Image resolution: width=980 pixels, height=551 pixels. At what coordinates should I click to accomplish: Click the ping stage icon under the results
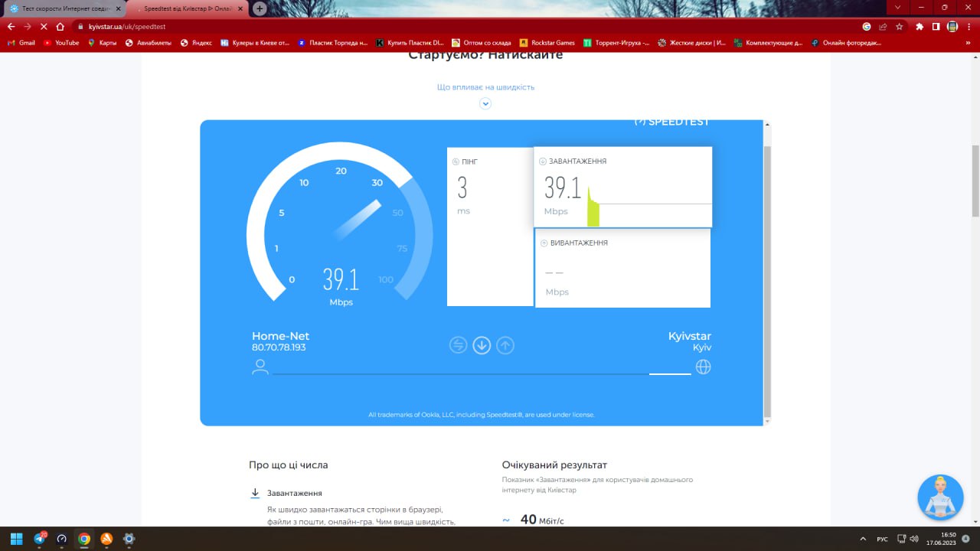coord(458,345)
